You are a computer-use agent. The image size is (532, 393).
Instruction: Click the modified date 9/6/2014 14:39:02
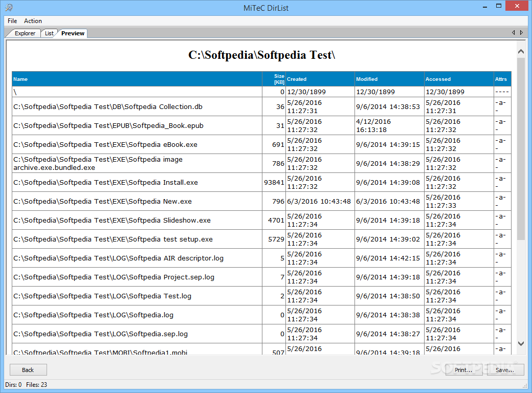click(x=388, y=239)
